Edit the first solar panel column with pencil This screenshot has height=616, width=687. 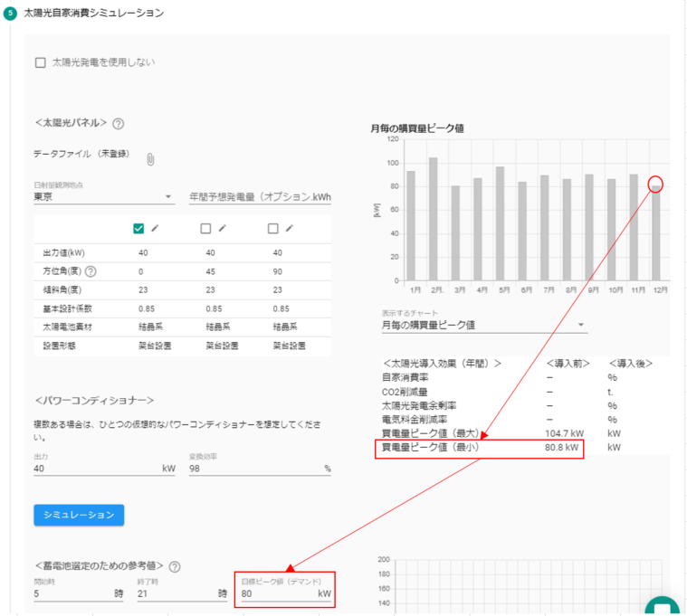(155, 228)
